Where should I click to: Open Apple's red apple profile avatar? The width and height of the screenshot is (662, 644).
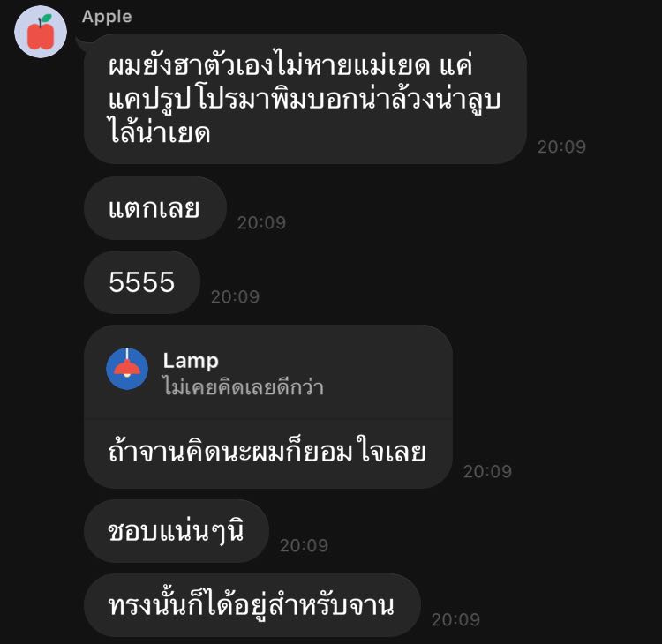(41, 32)
